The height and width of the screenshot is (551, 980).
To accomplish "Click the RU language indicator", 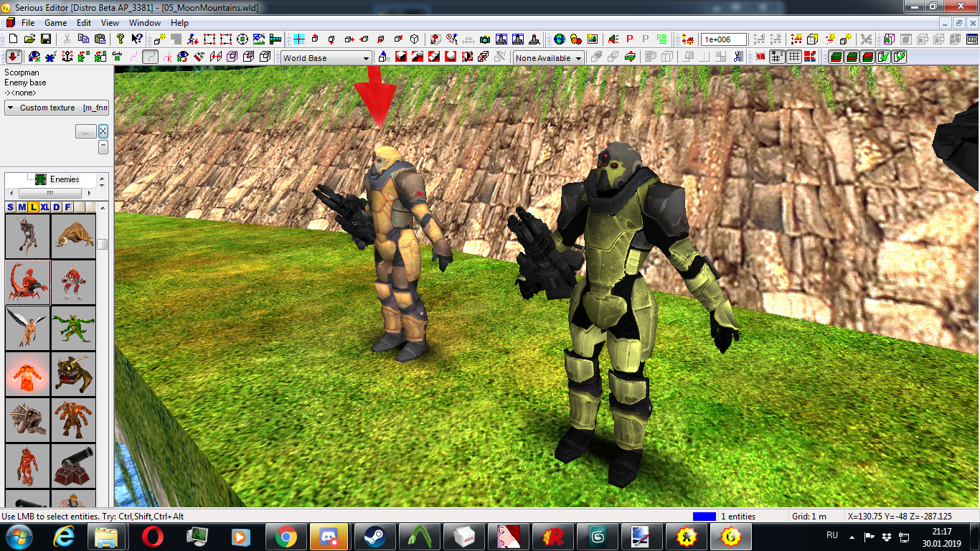I will tap(832, 535).
